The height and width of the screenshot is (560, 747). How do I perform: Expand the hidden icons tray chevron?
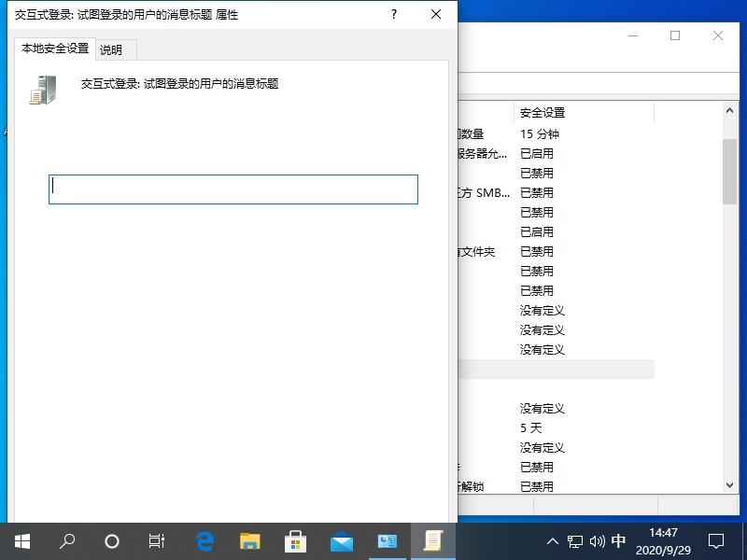[553, 541]
